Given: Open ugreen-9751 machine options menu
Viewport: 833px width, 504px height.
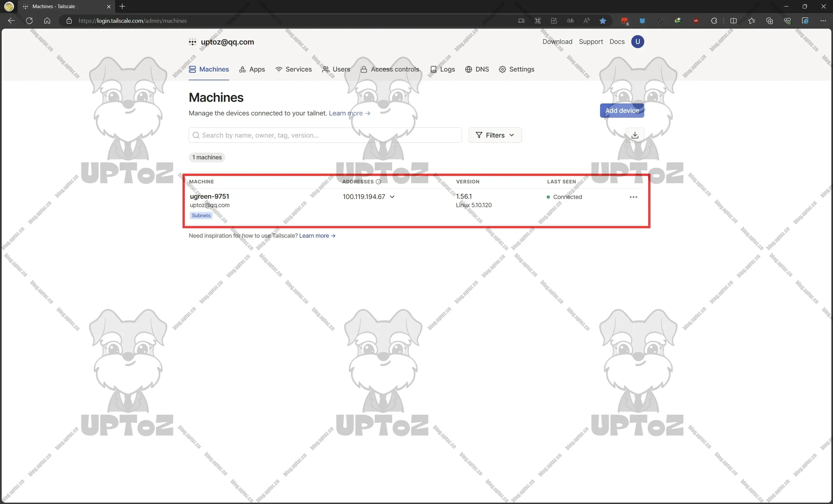Looking at the screenshot, I should tap(633, 197).
